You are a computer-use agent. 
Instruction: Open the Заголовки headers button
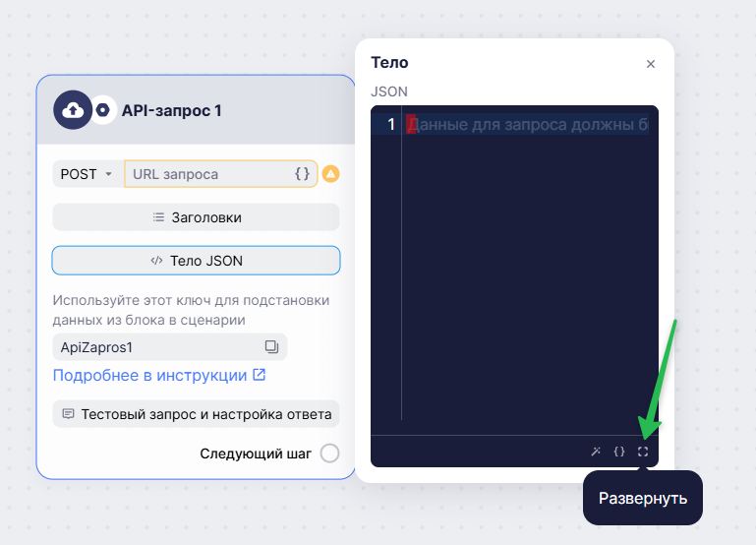click(197, 217)
